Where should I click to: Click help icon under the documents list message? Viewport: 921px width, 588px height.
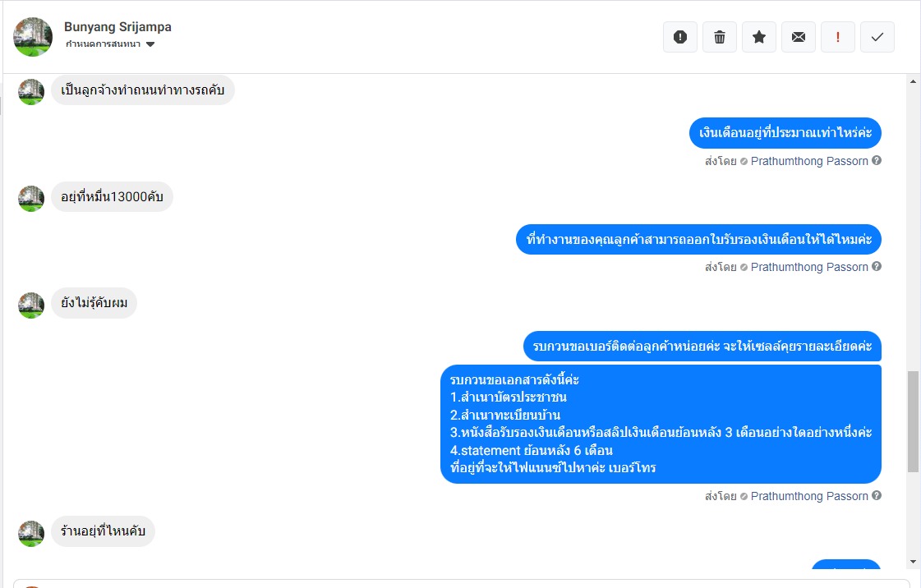point(877,495)
